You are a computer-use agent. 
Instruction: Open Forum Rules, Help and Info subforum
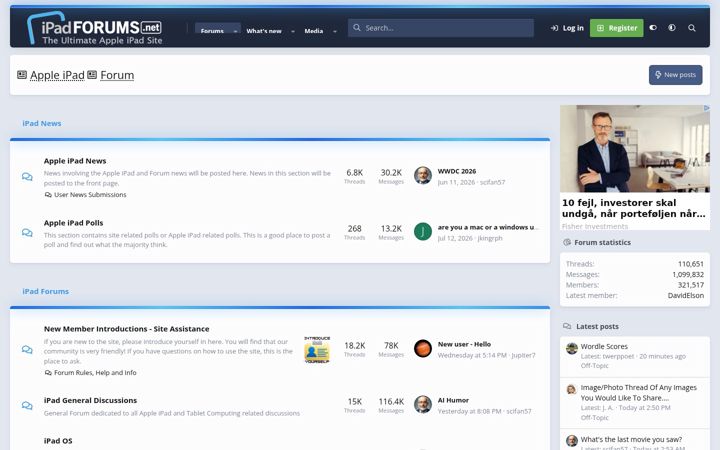[95, 372]
